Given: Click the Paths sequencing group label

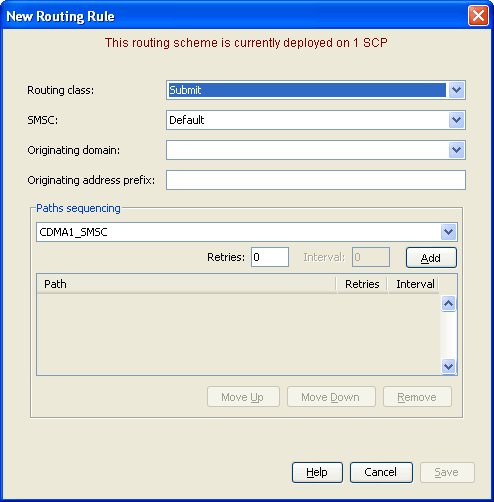Looking at the screenshot, I should click(x=78, y=208).
